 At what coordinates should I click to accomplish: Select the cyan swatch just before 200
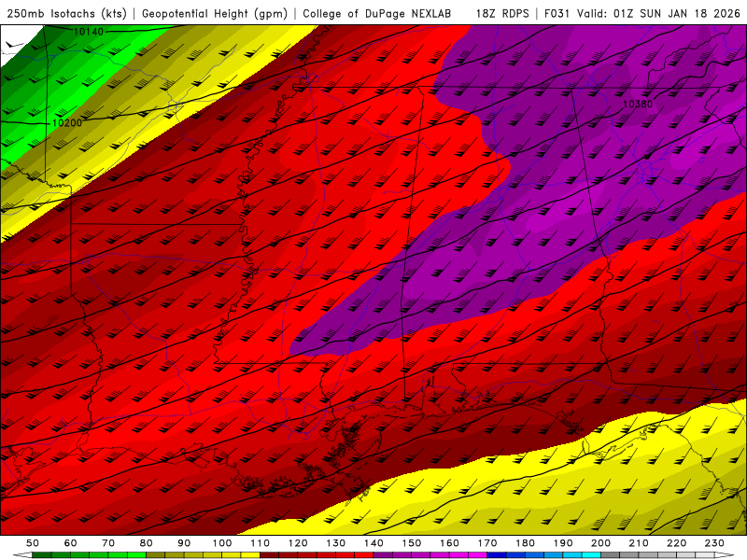591,555
